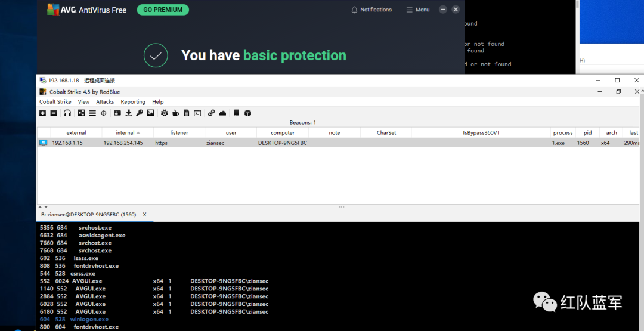Screen dimensions: 644x331
Task: Open the Reporting menu
Action: click(133, 102)
